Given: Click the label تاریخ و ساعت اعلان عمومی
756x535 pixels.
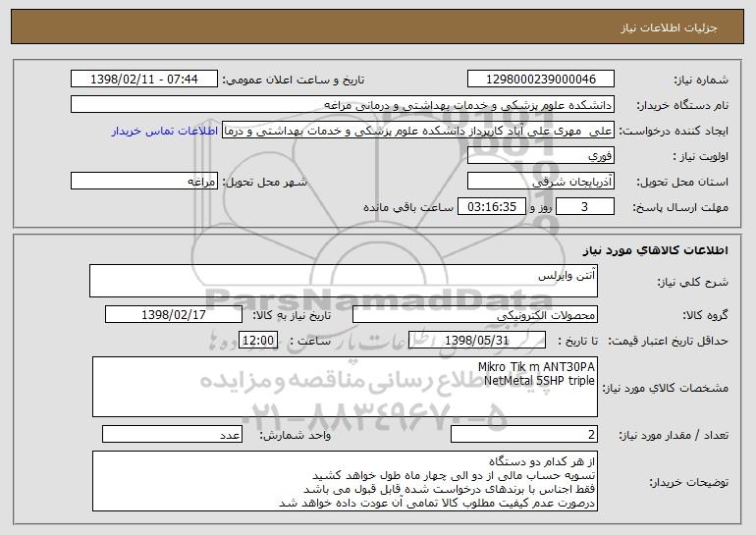Looking at the screenshot, I should click(294, 80).
